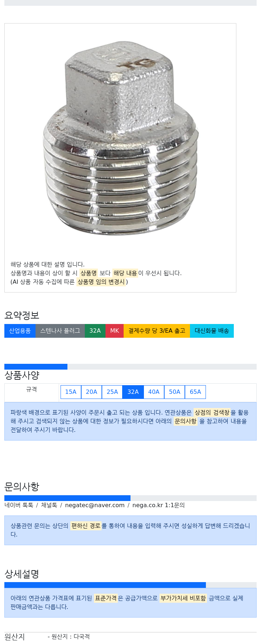Click the 산업용품 blue tag
Viewport: 261px width, 644px height.
point(20,331)
